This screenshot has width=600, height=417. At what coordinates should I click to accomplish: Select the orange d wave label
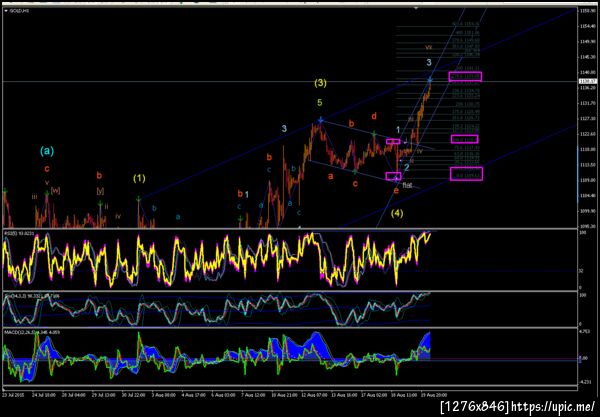pyautogui.click(x=374, y=116)
